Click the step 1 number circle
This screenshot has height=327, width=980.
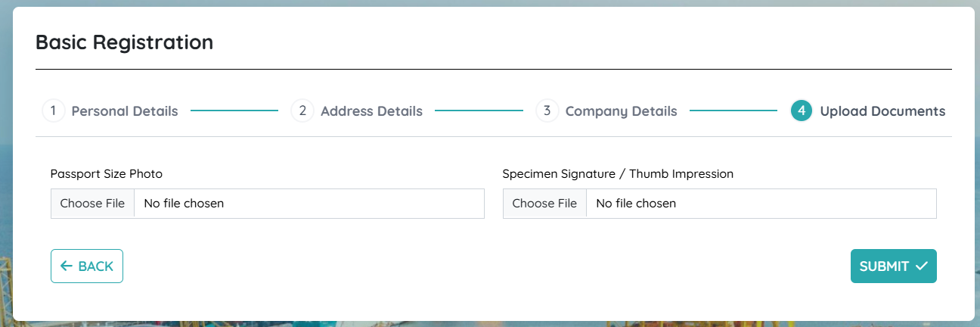pyautogui.click(x=53, y=111)
